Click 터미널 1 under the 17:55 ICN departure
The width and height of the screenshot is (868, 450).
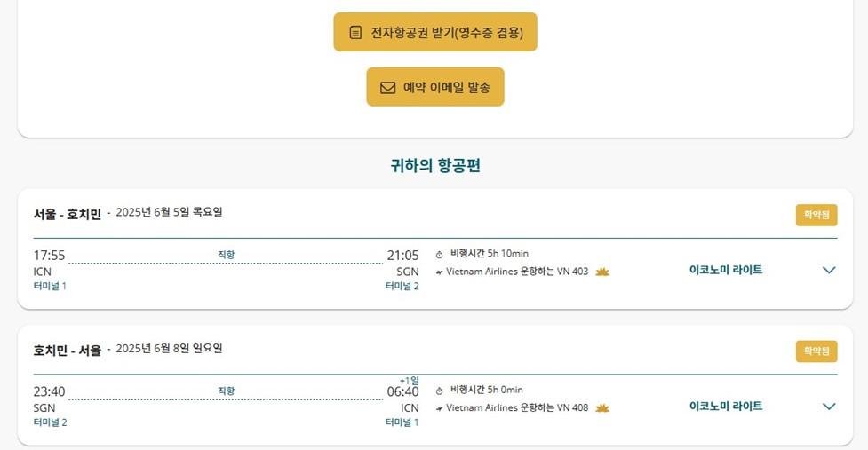50,286
